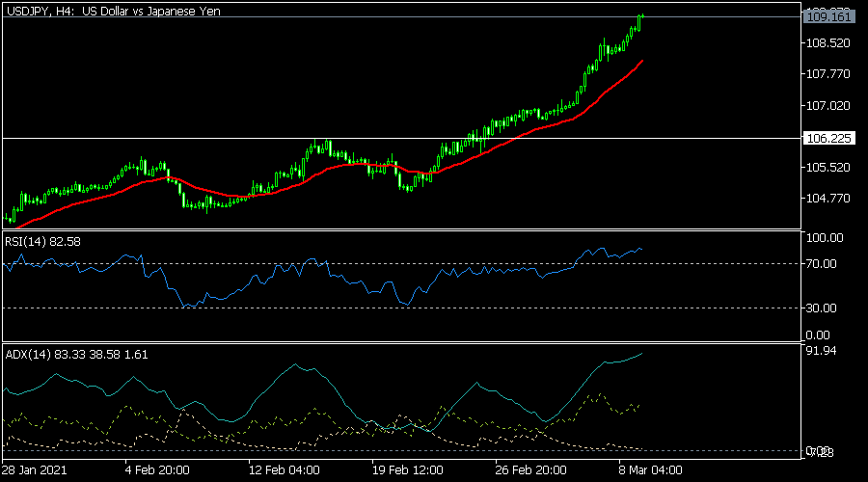Image resolution: width=868 pixels, height=482 pixels.
Task: Click the RSI 70.00 level label
Action: tap(825, 263)
